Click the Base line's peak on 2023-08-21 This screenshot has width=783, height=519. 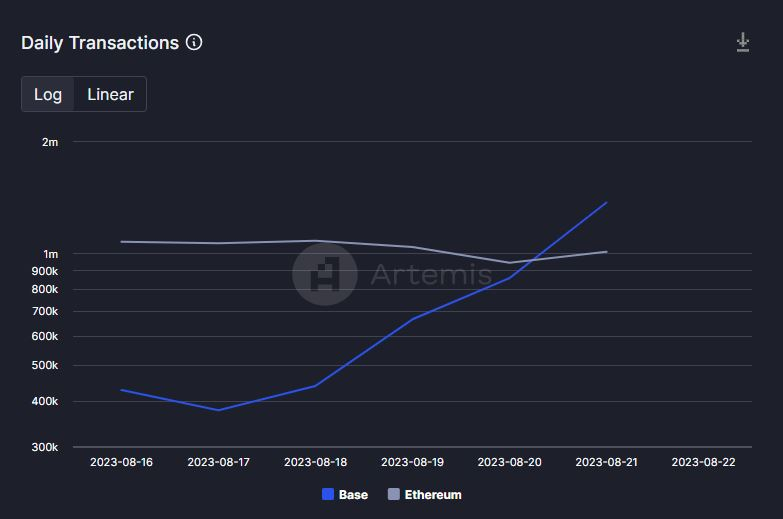(x=606, y=203)
